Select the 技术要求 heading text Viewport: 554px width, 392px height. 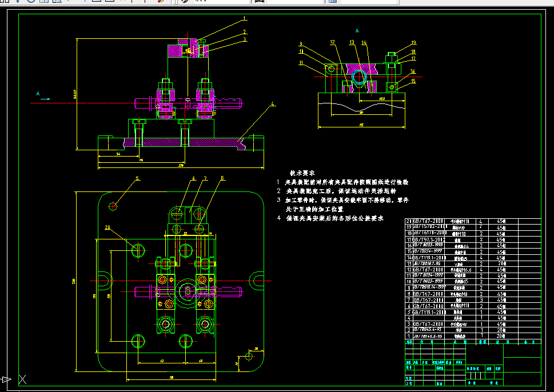302,173
